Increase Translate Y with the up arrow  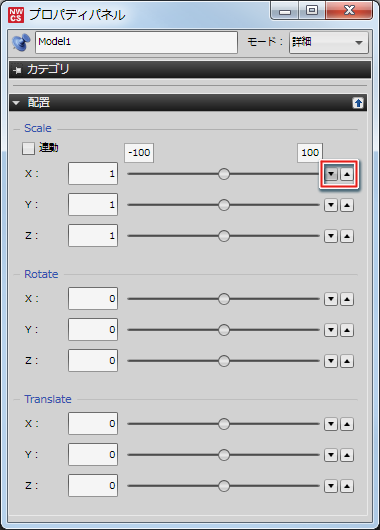tap(347, 455)
